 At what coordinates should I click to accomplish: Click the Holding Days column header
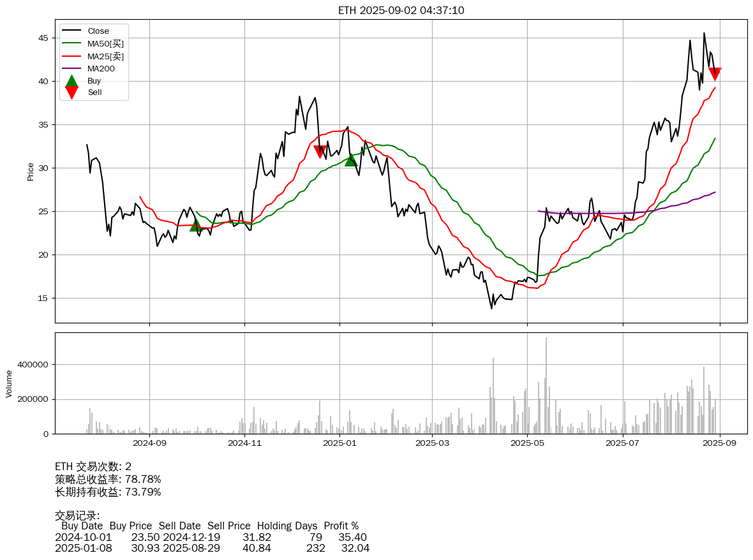coord(287,526)
